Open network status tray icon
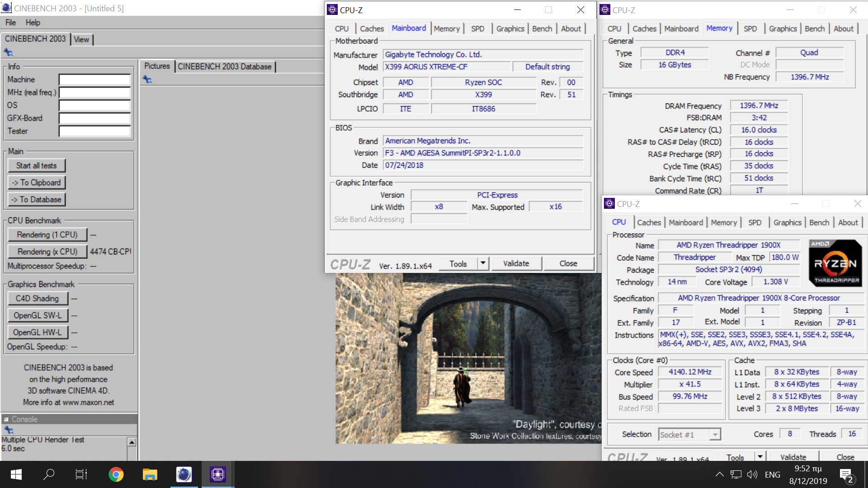Screen dimensions: 868x488 pyautogui.click(x=736, y=474)
